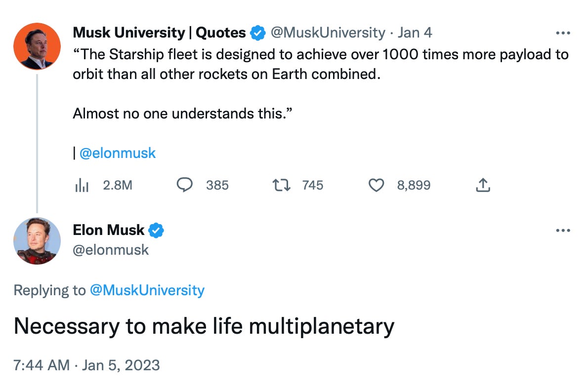
Task: Open Musk University profile picture
Action: (37, 46)
